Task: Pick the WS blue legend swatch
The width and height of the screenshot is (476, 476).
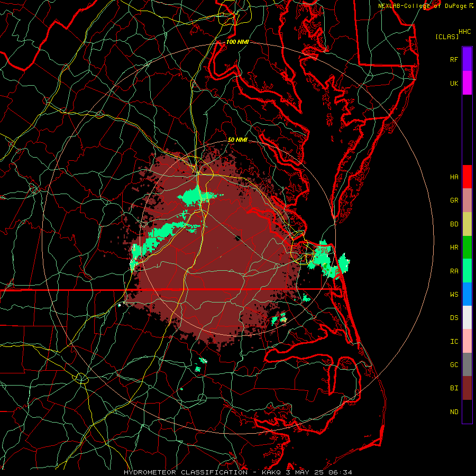Action: click(467, 294)
